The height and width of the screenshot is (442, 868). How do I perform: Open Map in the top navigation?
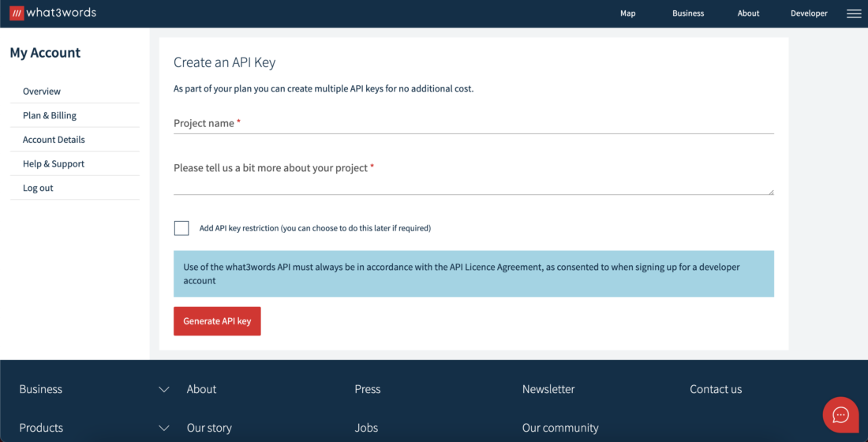(x=628, y=13)
